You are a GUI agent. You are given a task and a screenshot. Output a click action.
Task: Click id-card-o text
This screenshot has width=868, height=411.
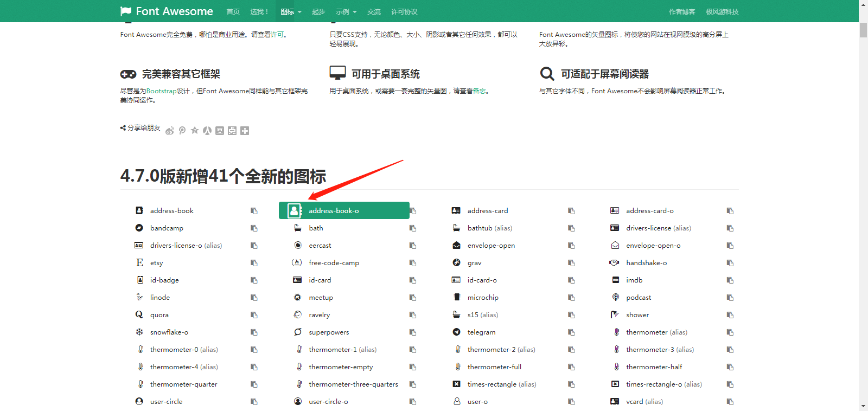coord(482,280)
